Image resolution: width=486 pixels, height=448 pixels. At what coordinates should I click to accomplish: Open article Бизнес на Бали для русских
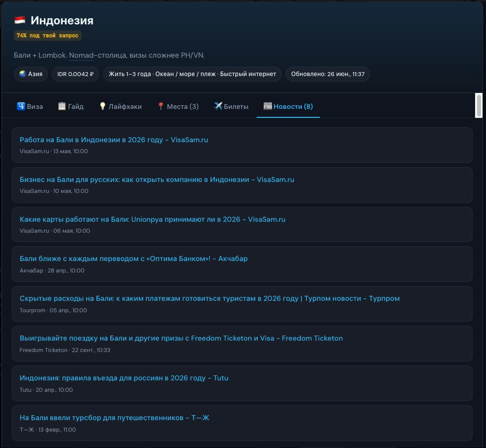157,179
